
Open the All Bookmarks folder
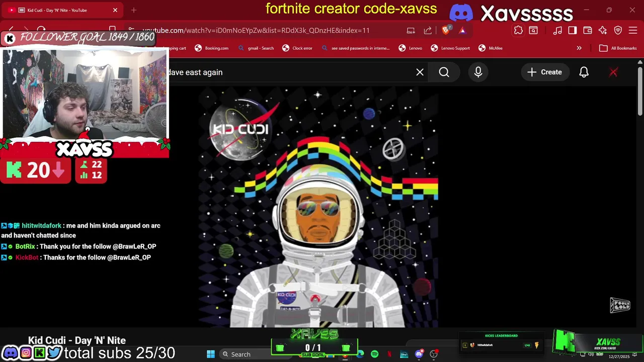pyautogui.click(x=618, y=48)
